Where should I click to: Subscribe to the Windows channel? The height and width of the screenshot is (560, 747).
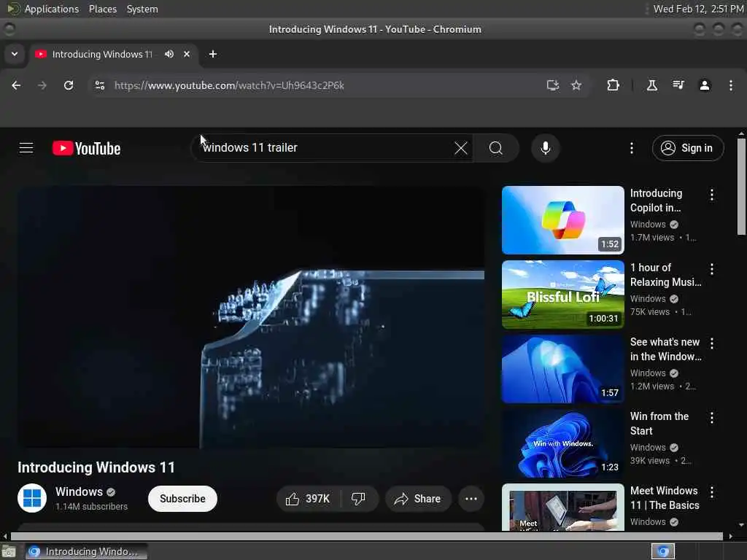[x=182, y=499]
